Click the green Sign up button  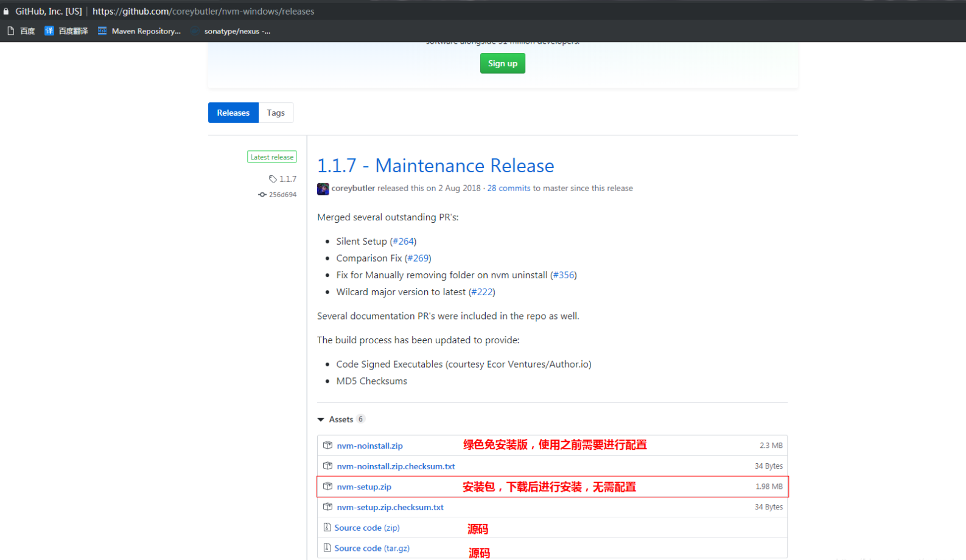[503, 63]
